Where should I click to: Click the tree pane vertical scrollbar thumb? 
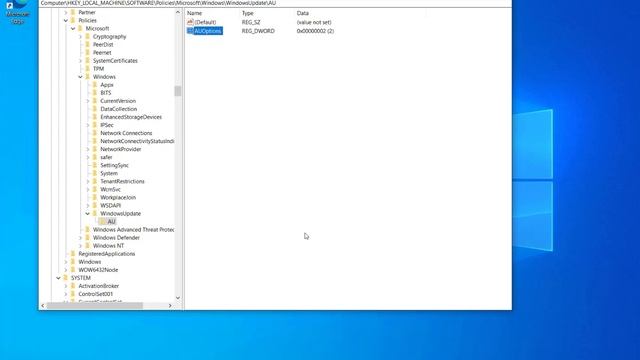click(x=178, y=91)
